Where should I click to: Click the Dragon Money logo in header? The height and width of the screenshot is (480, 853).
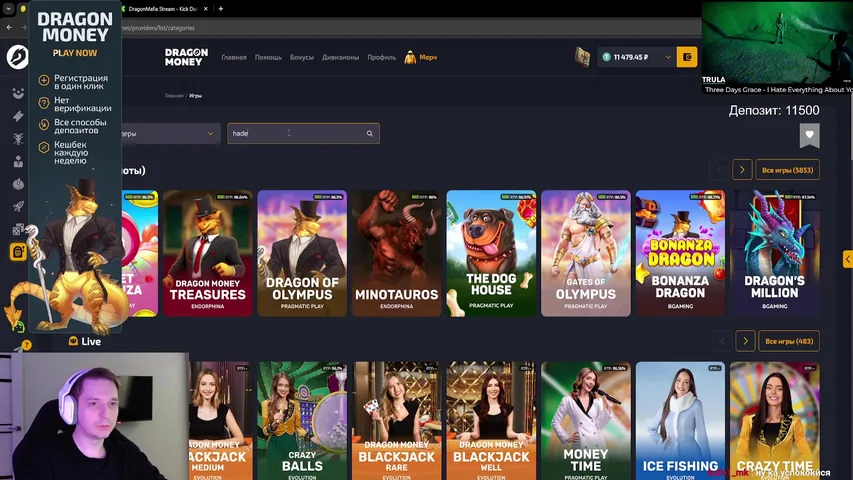(x=186, y=58)
